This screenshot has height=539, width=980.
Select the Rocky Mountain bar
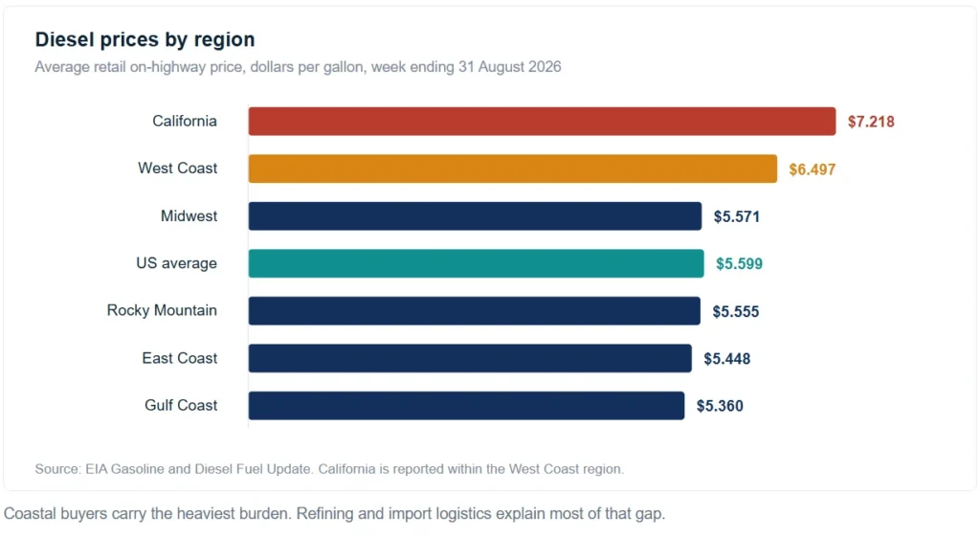[475, 311]
